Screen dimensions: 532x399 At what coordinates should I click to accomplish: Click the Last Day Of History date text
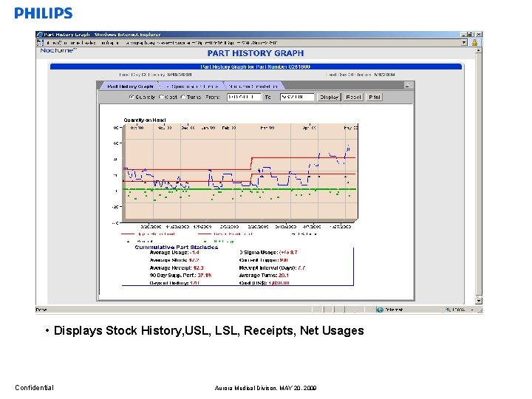[361, 75]
